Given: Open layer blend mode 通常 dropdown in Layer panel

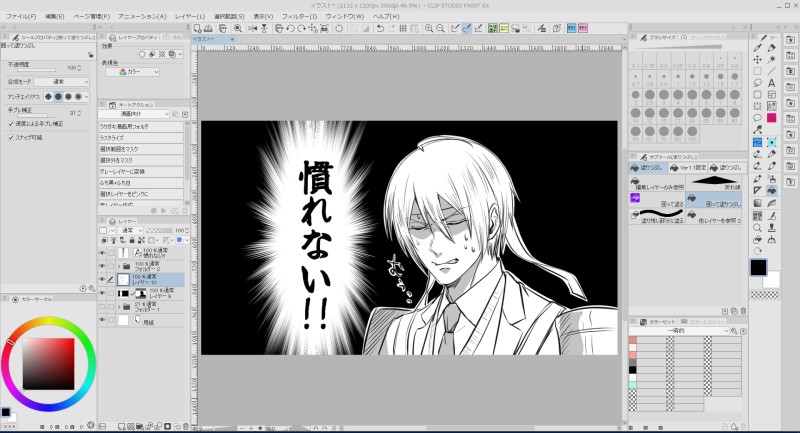Looking at the screenshot, I should click(129, 231).
